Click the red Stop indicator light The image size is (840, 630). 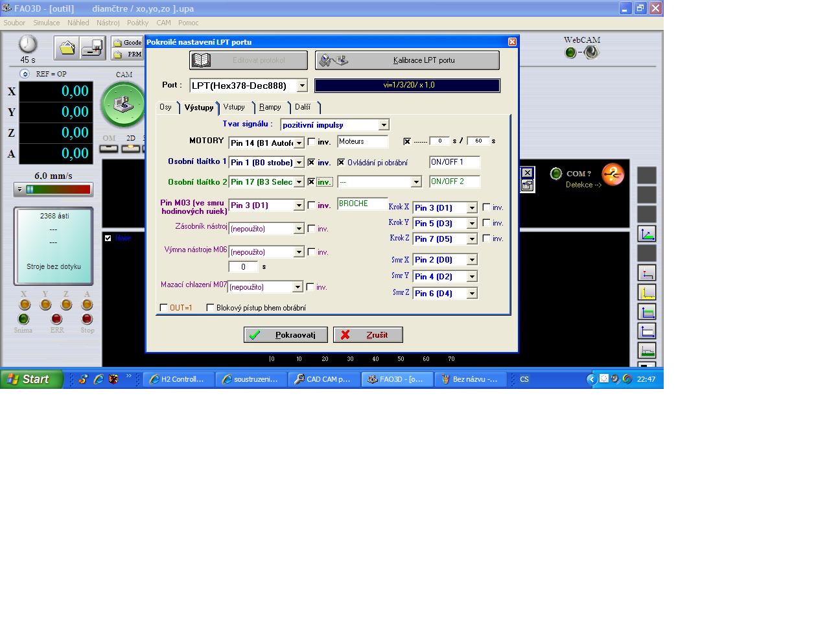(87, 319)
